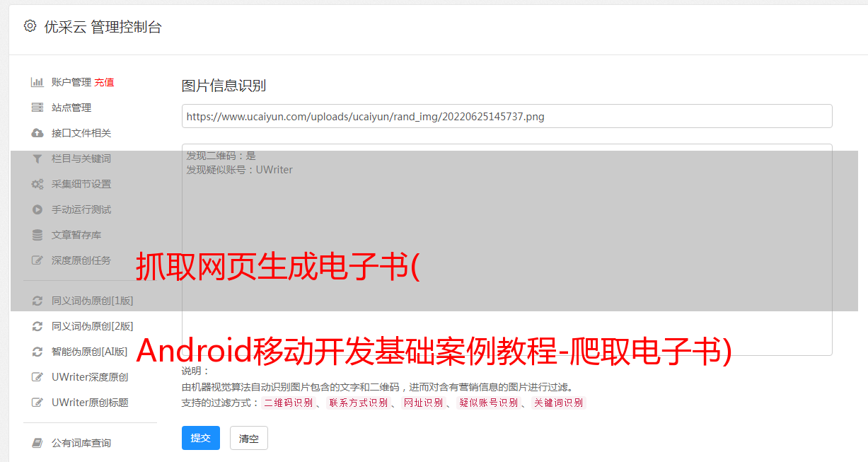Click the 疑似账号识别 tag

pyautogui.click(x=488, y=403)
